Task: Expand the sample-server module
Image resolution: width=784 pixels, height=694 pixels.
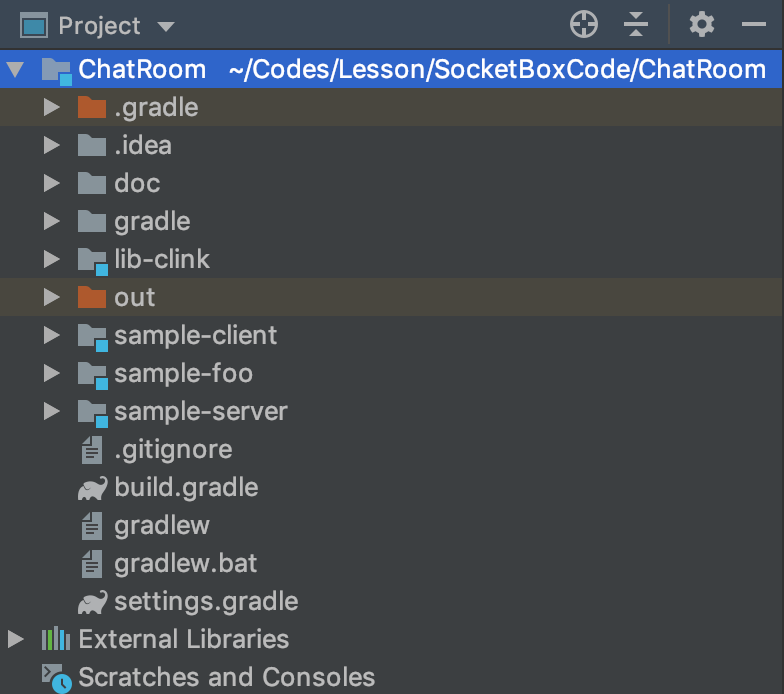Action: click(x=52, y=412)
